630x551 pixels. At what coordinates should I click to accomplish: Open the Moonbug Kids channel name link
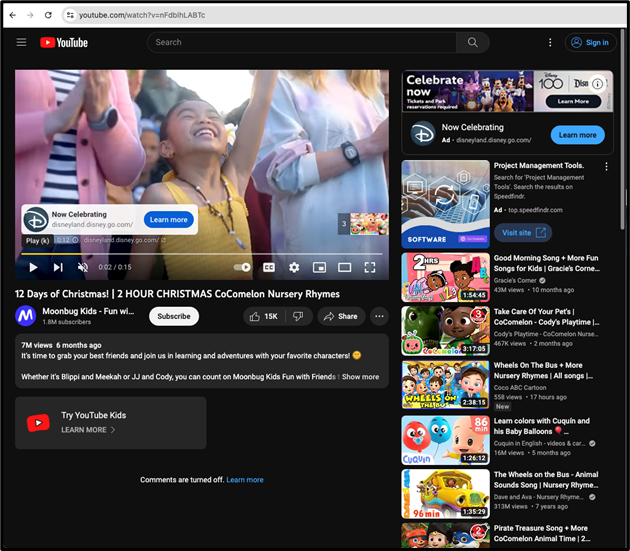88,311
